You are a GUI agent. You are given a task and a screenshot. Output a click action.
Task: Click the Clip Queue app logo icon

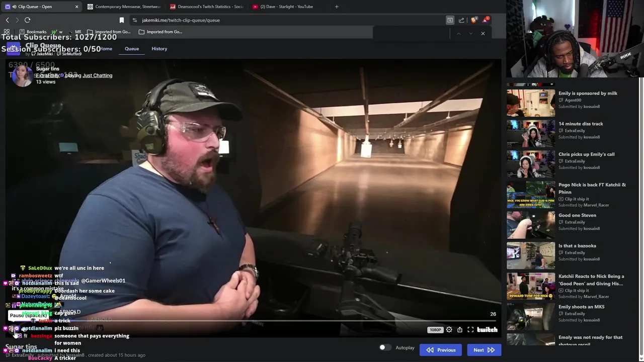pos(13,48)
